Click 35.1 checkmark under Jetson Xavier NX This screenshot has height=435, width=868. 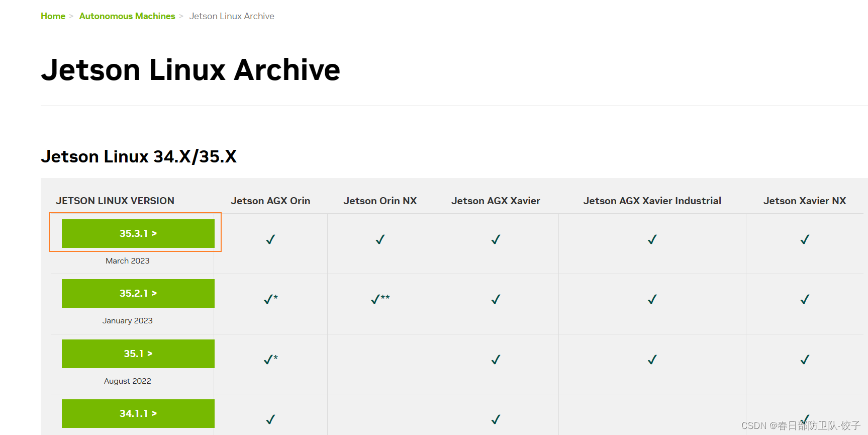(805, 360)
